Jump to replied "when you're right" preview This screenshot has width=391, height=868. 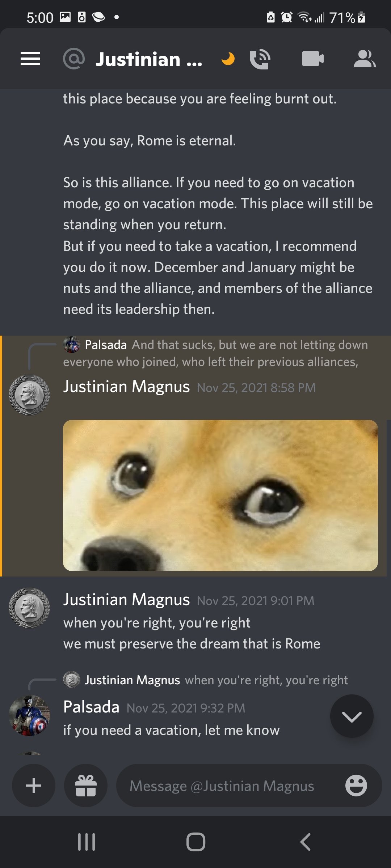coord(206,680)
